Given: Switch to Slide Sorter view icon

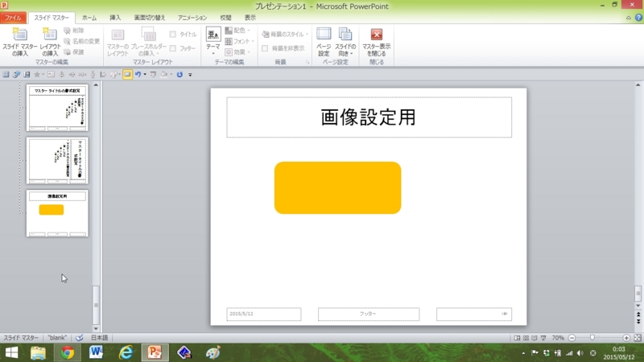Looking at the screenshot, I should pyautogui.click(x=526, y=338).
